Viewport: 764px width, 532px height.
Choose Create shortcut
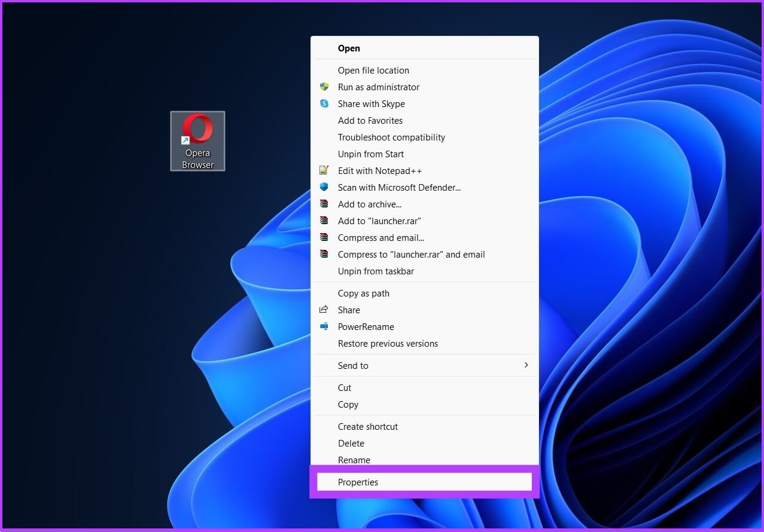click(x=425, y=426)
